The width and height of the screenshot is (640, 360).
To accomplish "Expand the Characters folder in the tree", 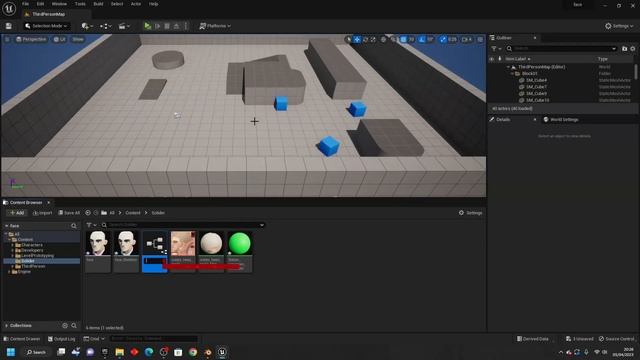I will [13, 245].
